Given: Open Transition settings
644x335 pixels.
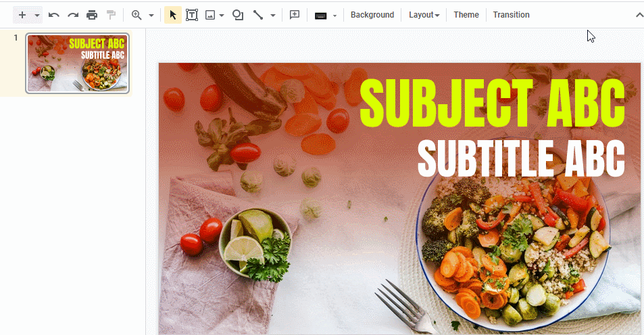Looking at the screenshot, I should pos(511,15).
